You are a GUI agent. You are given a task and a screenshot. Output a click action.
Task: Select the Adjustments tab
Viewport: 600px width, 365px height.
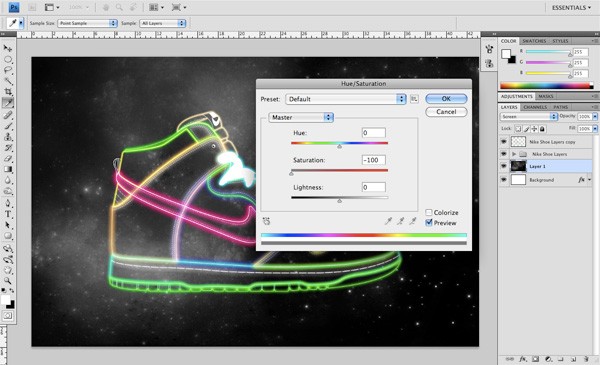click(517, 96)
